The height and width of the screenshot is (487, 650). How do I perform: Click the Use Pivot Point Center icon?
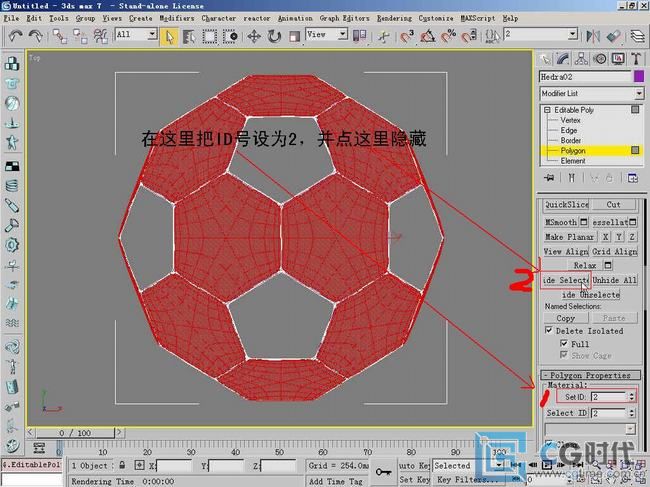click(x=359, y=36)
